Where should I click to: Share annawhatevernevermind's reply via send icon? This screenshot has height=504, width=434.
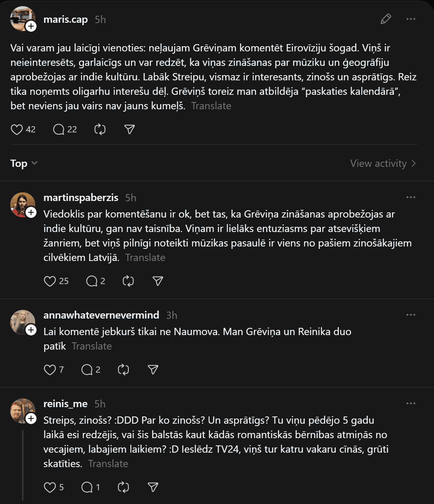[x=153, y=370]
